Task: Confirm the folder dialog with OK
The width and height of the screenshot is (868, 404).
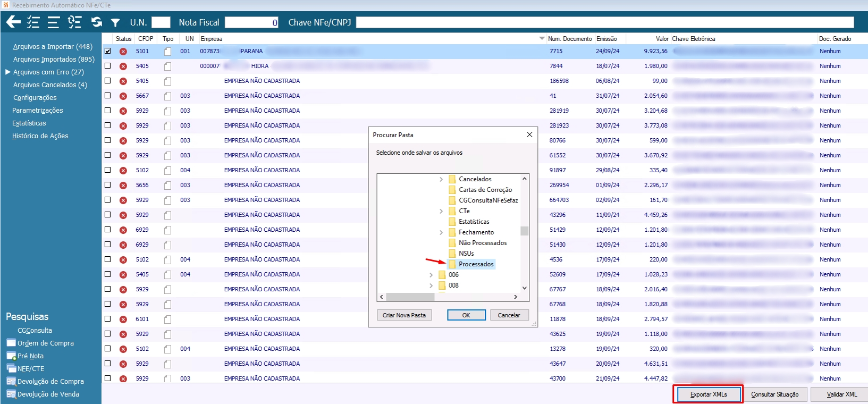Action: coord(466,315)
